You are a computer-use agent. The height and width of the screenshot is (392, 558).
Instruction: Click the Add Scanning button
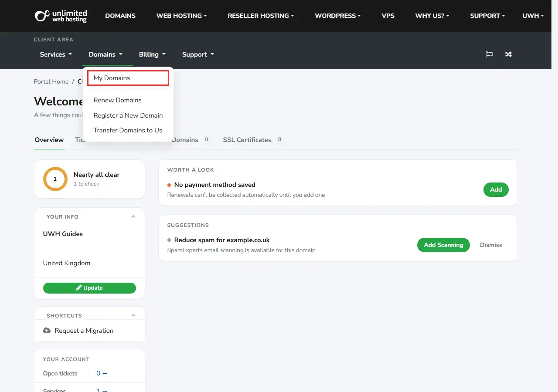(443, 245)
